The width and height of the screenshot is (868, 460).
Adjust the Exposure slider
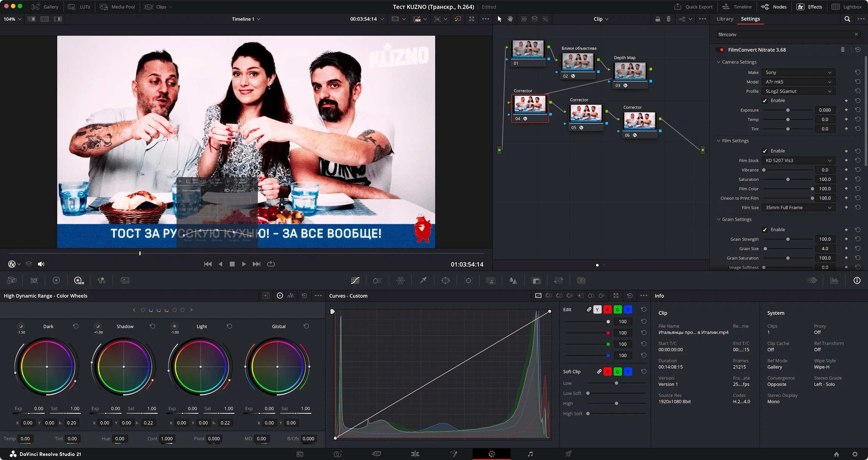(x=788, y=110)
